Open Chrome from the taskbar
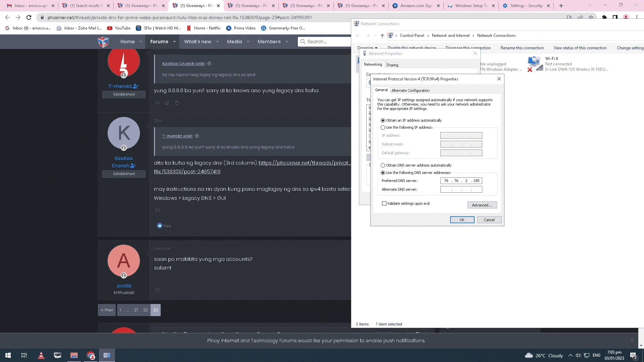 click(91, 355)
